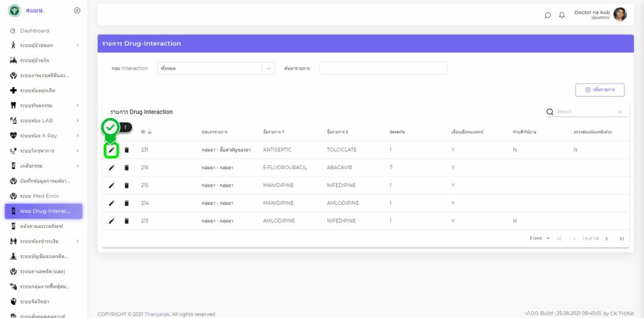Toggle the sidebar pin circle near logo
This screenshot has height=318, width=644.
[x=77, y=10]
